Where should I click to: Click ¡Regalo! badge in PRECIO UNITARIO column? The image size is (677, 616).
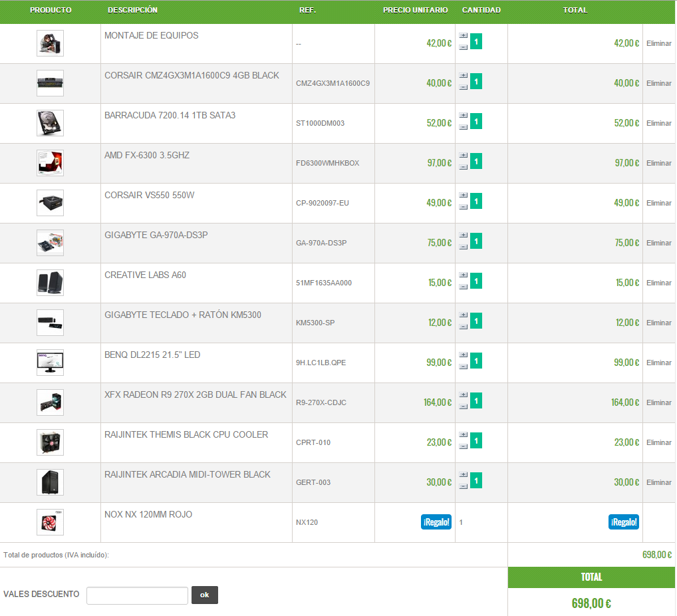pos(436,522)
